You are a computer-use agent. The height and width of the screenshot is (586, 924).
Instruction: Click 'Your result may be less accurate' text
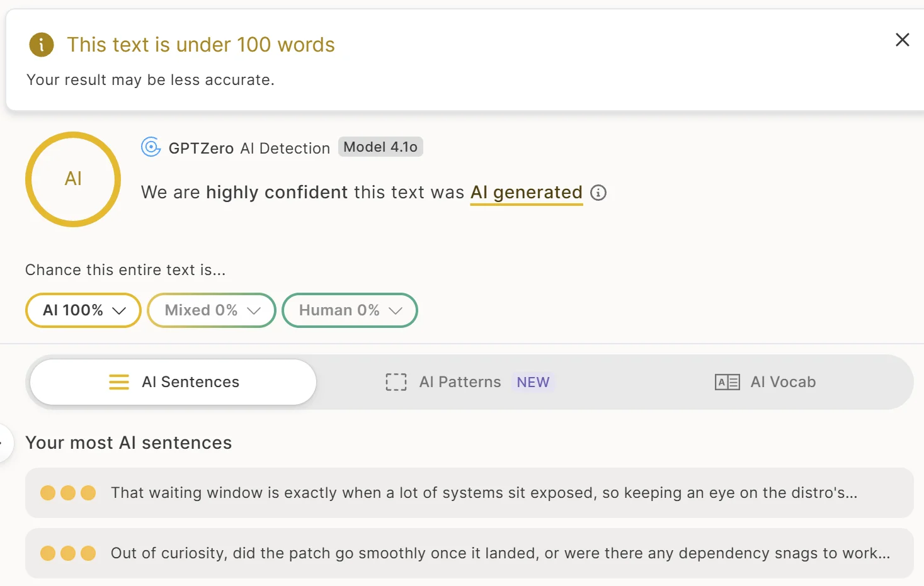click(x=151, y=80)
